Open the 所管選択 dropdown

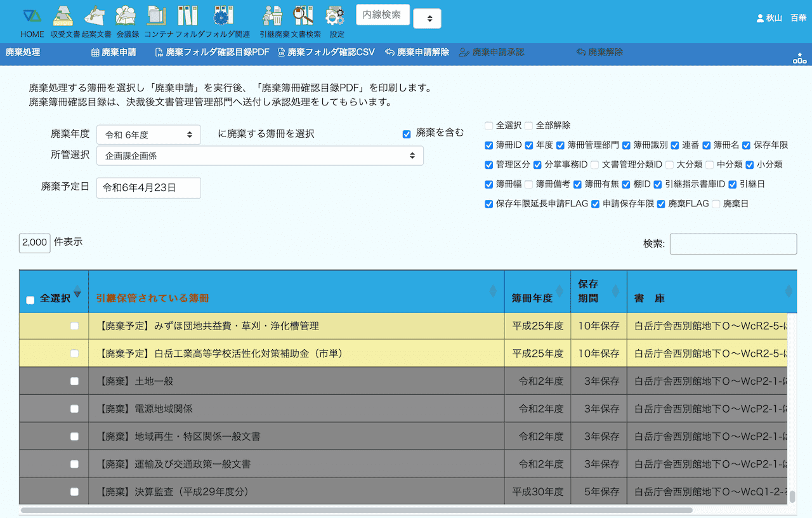point(259,156)
